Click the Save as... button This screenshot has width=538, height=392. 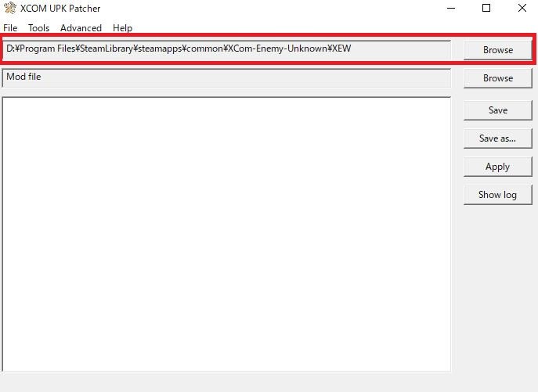498,138
